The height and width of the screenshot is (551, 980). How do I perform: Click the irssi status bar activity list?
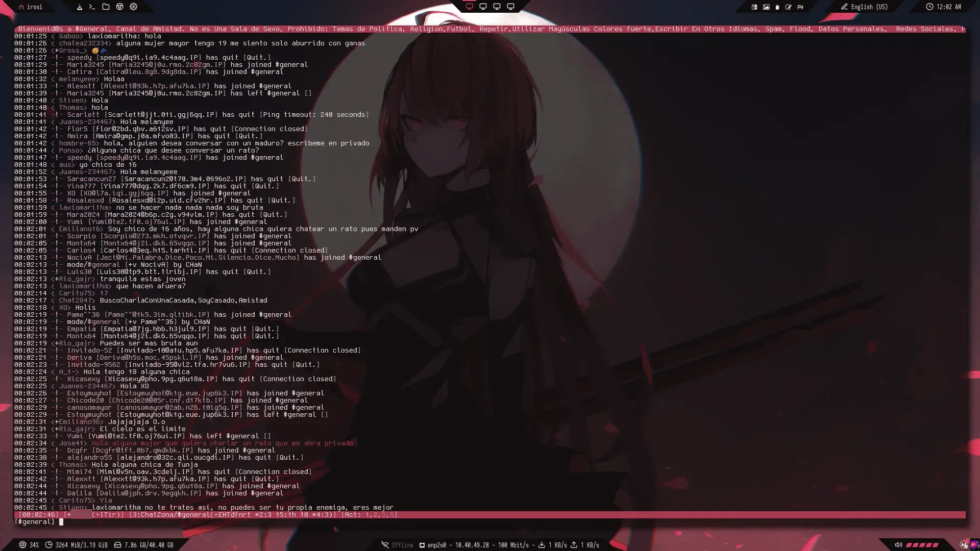tap(369, 515)
